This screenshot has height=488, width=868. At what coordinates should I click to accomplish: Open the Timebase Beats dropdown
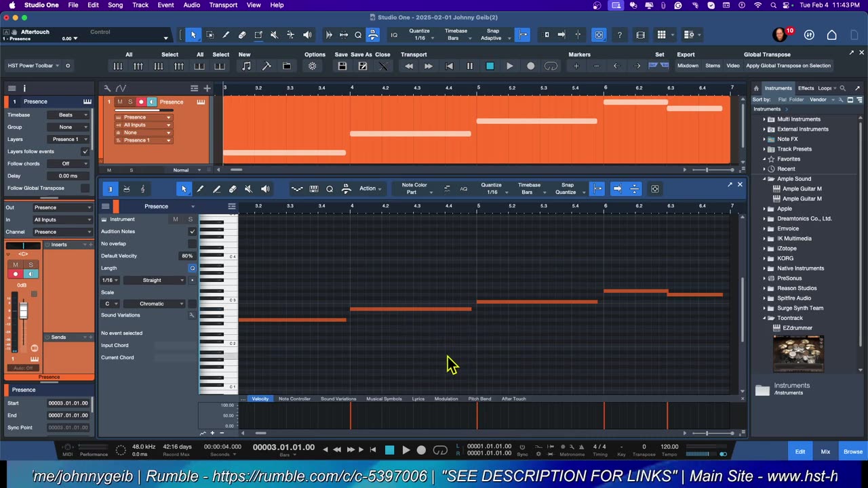(x=68, y=115)
